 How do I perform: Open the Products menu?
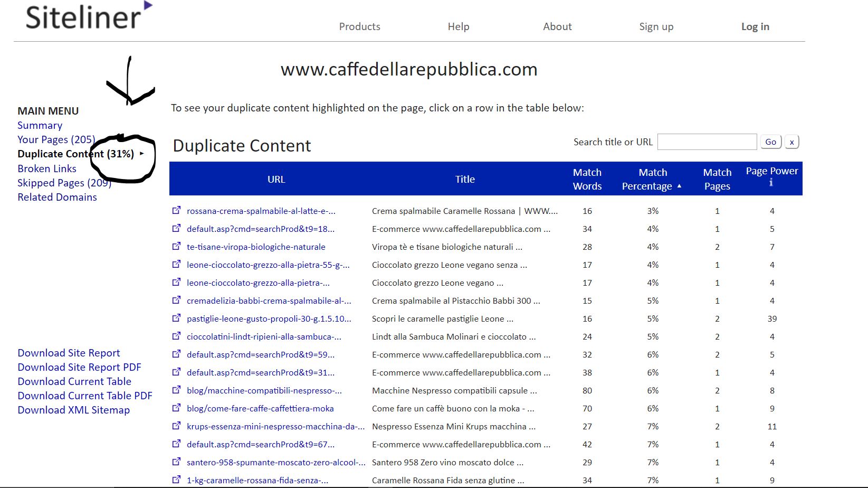pos(360,26)
